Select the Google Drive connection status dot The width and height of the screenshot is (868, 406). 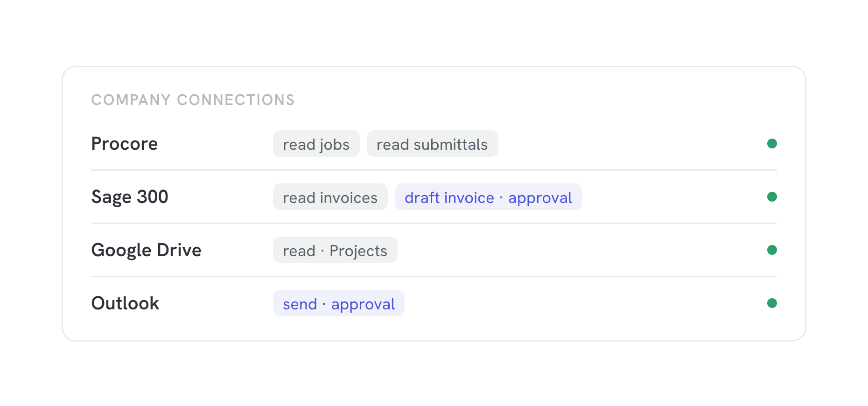[x=772, y=250]
